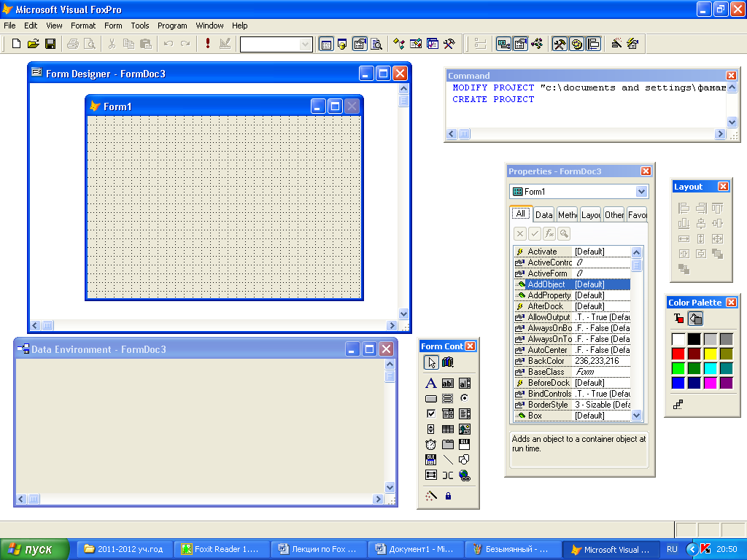Open the File menu

click(x=9, y=26)
